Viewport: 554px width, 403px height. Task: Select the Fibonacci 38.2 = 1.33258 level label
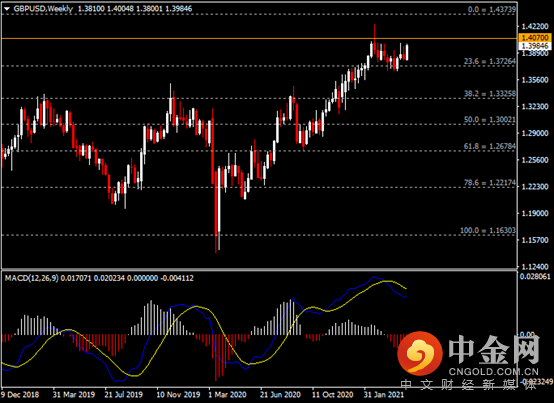[489, 94]
